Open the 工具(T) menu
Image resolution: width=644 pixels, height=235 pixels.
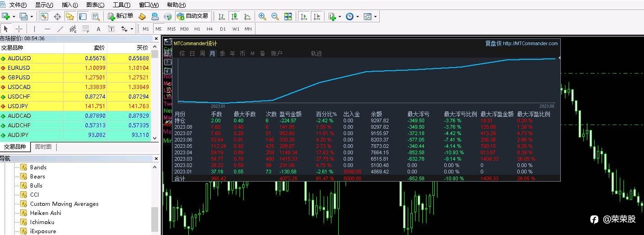click(x=121, y=5)
